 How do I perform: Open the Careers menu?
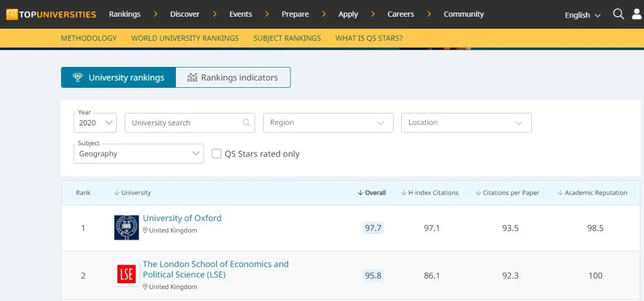click(x=401, y=14)
